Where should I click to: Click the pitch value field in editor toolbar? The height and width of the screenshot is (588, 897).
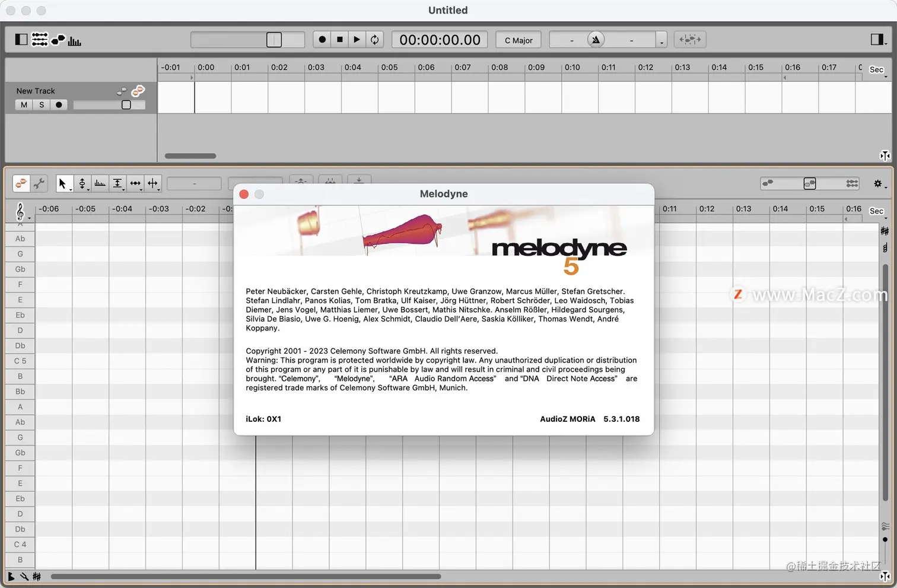194,184
